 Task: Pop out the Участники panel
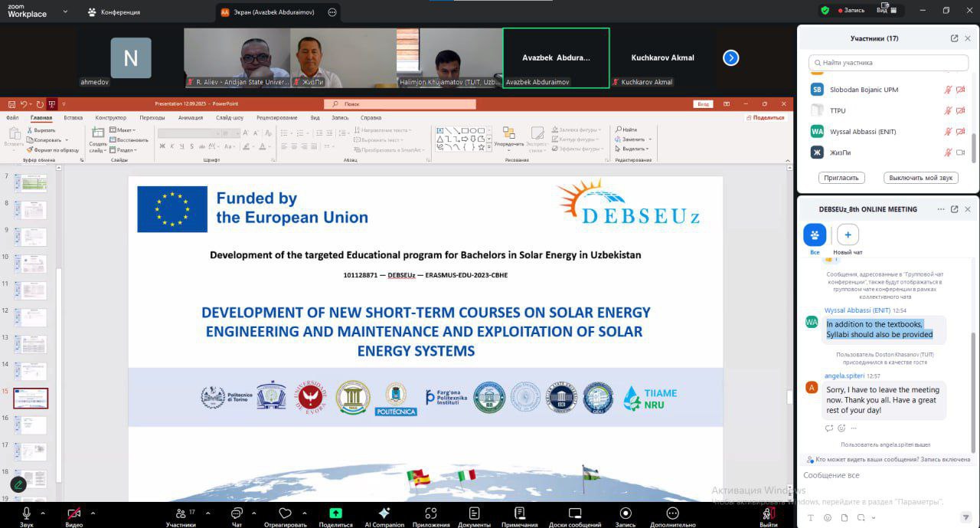click(x=954, y=38)
